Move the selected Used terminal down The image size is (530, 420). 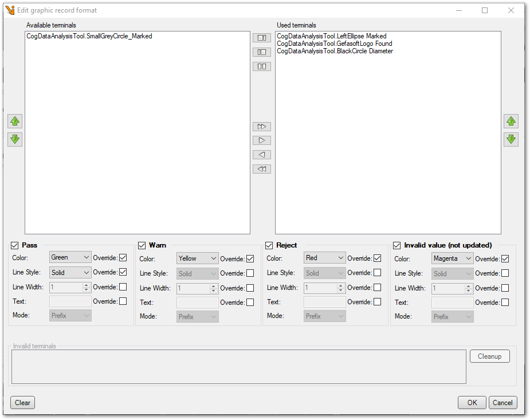[x=511, y=139]
